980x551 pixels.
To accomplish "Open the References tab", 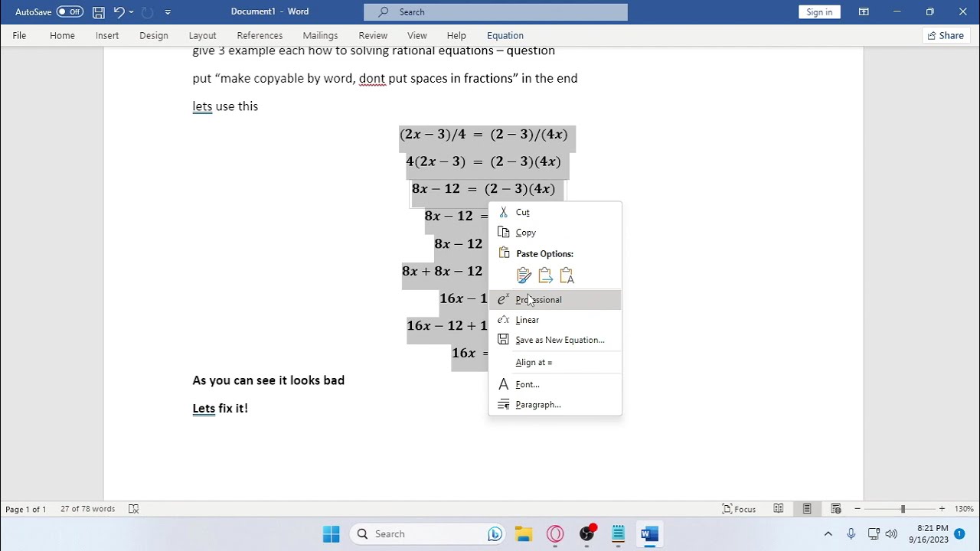I will 260,35.
